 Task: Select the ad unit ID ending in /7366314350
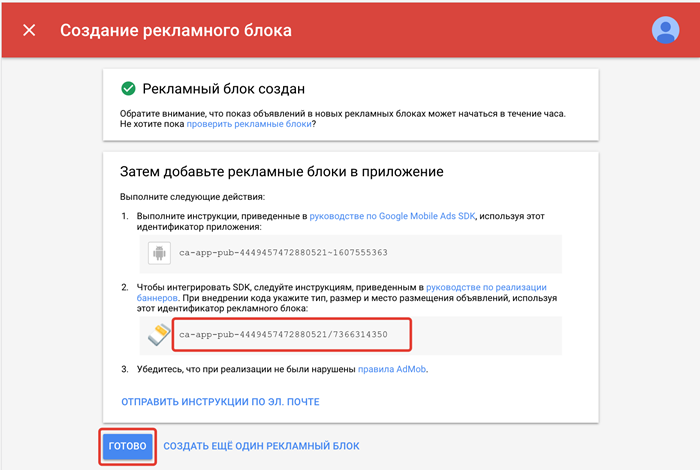click(283, 334)
